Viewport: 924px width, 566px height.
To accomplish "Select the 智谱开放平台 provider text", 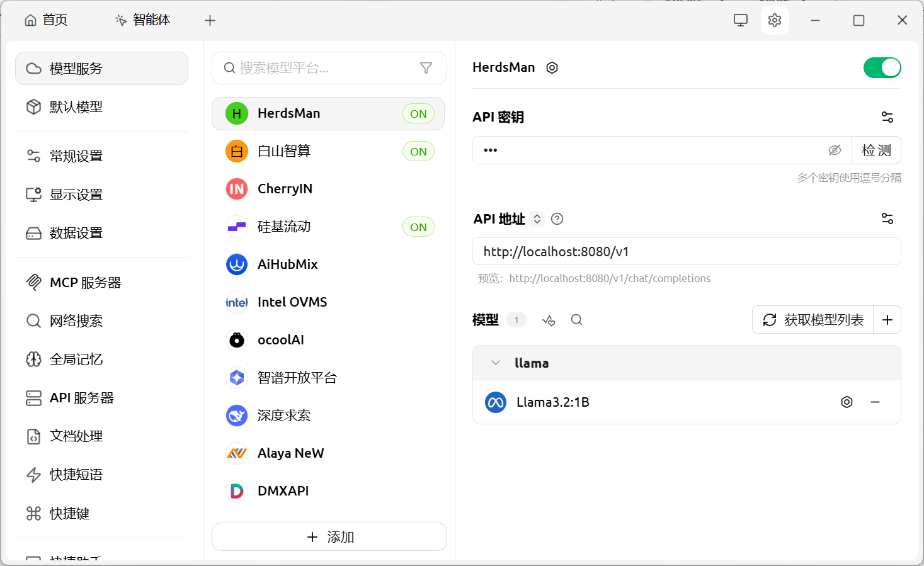I will coord(297,378).
